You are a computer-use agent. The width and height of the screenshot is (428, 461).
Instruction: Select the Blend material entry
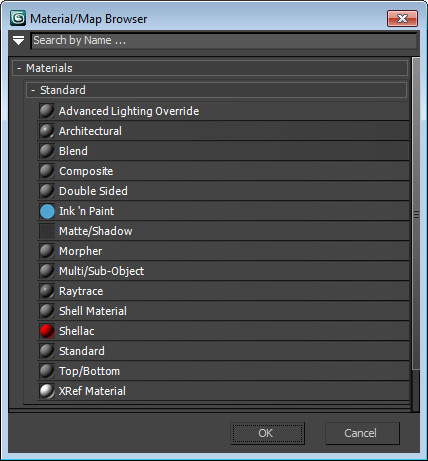tap(223, 151)
